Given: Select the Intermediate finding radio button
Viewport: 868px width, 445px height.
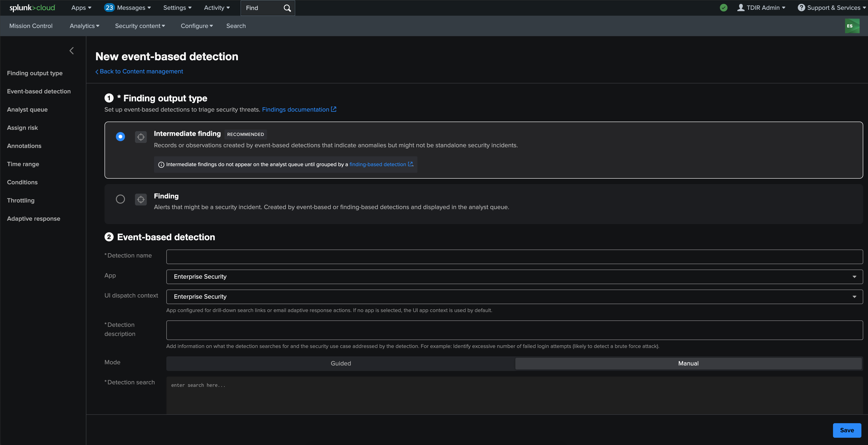Looking at the screenshot, I should point(120,137).
